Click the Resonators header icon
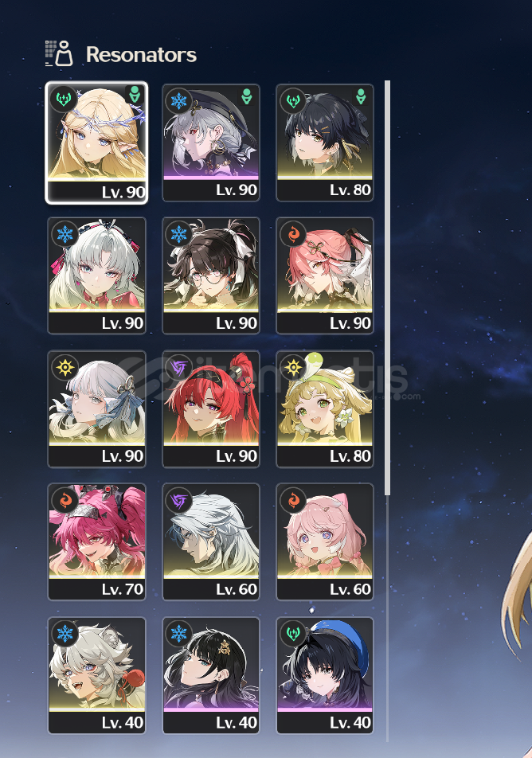Screen dimensions: 532x758 [59, 53]
